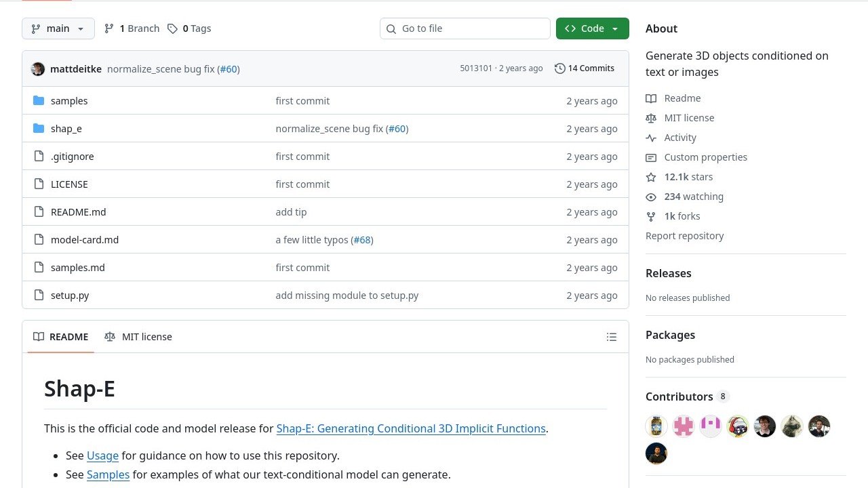868x488 pixels.
Task: Click the star icon beside 12.1k stars
Action: (651, 177)
